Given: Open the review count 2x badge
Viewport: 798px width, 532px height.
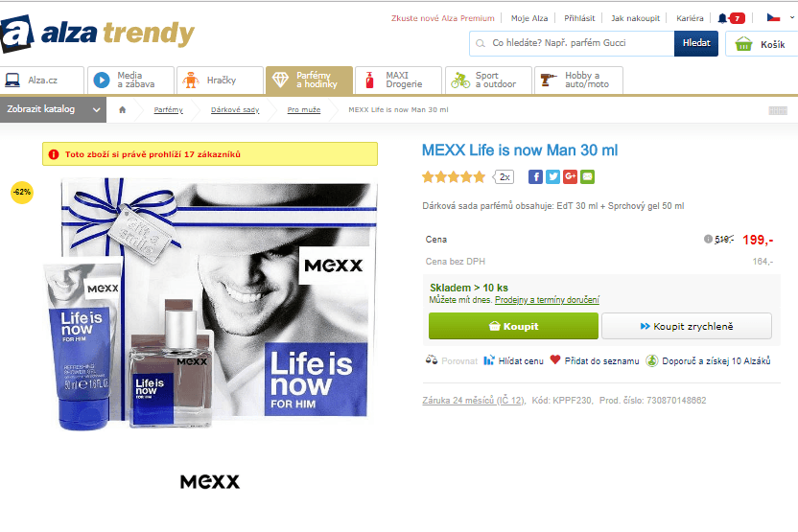Looking at the screenshot, I should click(504, 177).
